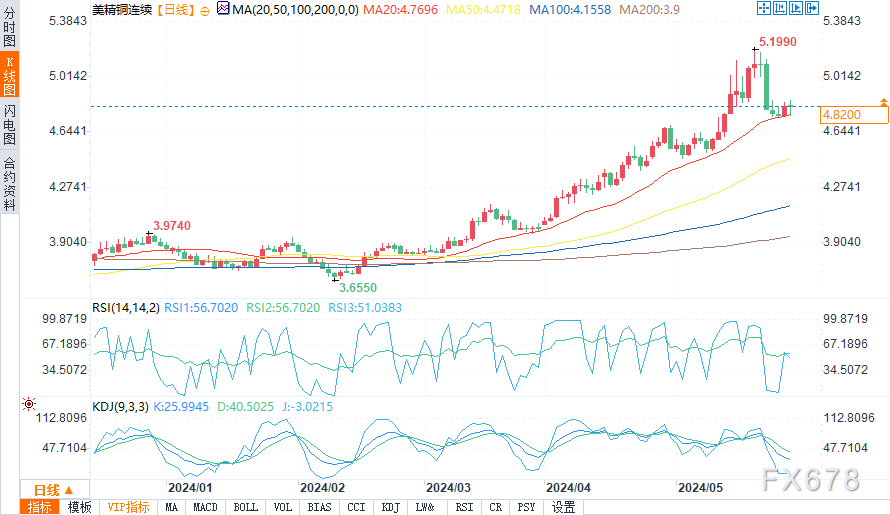Viewport: 890px width, 515px height.
Task: Click the VOL indicator button
Action: [x=283, y=507]
